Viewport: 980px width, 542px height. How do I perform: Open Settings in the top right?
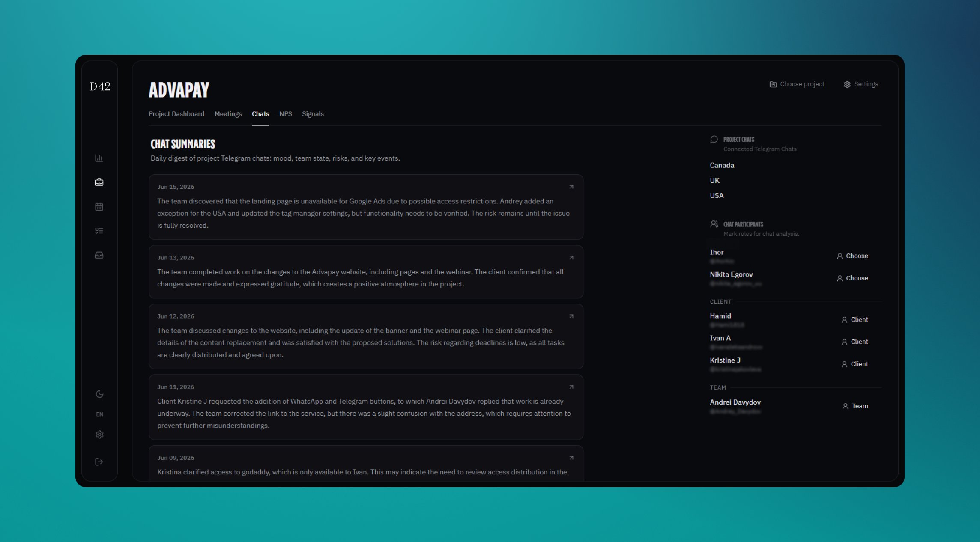(x=861, y=84)
